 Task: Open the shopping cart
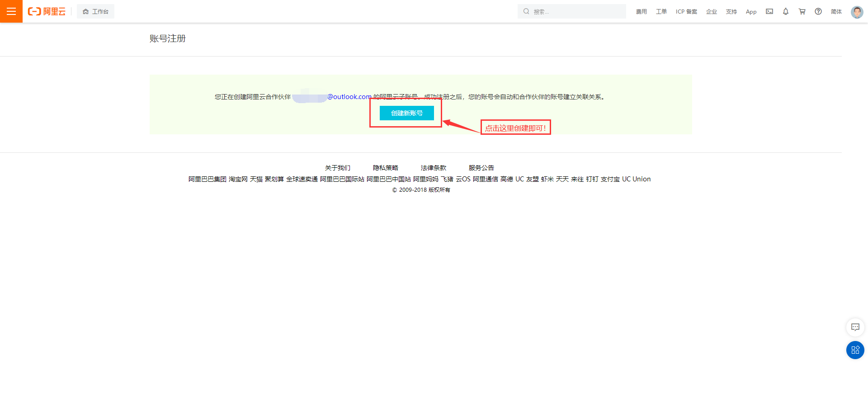pos(802,11)
